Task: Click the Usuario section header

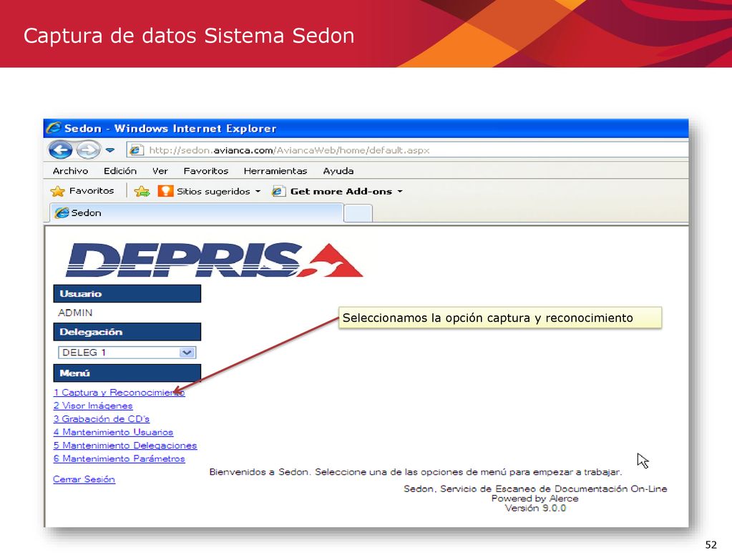Action: (127, 293)
